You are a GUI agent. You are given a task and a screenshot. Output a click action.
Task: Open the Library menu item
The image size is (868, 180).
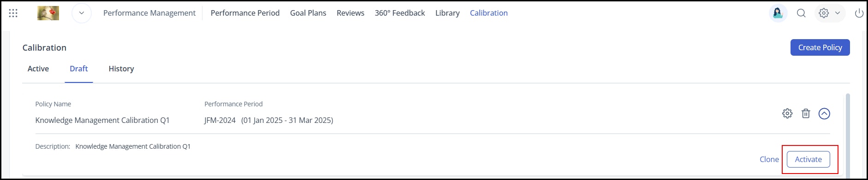coord(447,13)
